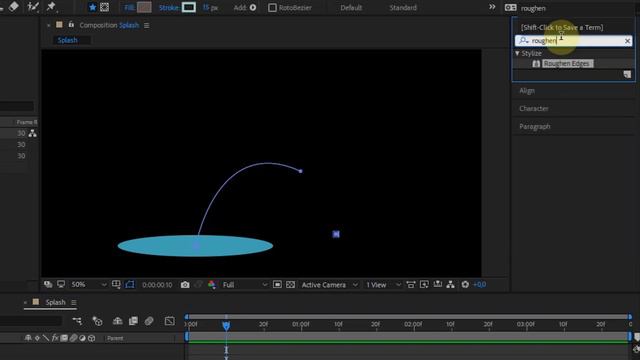Expand the workspace overflow chevrons
Image resolution: width=640 pixels, height=360 pixels.
click(492, 7)
